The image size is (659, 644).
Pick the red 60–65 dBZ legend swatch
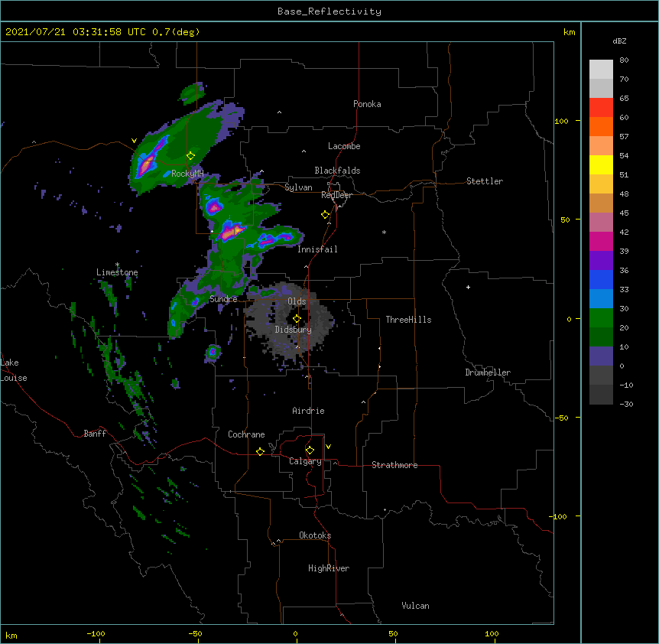[601, 108]
